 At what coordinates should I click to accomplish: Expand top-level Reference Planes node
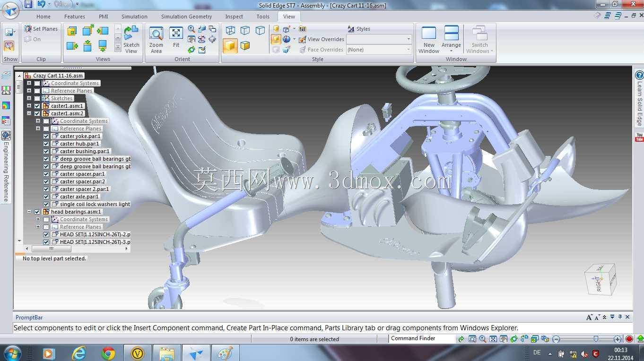[x=29, y=91]
